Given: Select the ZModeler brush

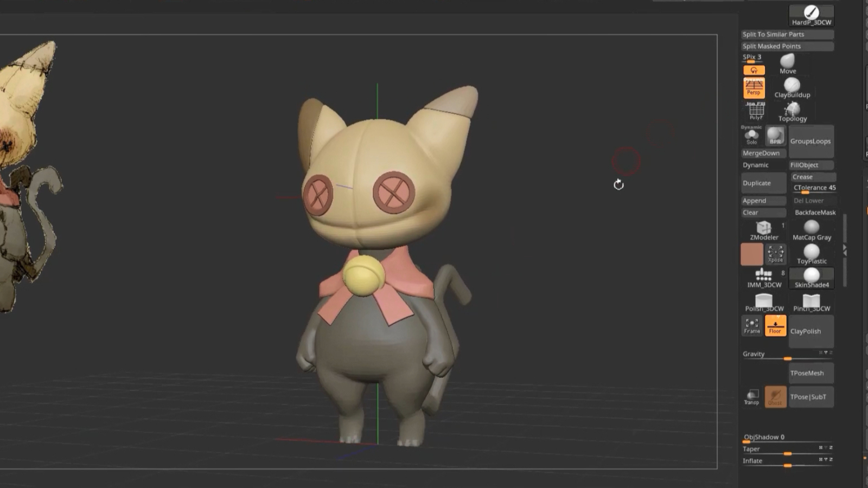Looking at the screenshot, I should (x=764, y=230).
